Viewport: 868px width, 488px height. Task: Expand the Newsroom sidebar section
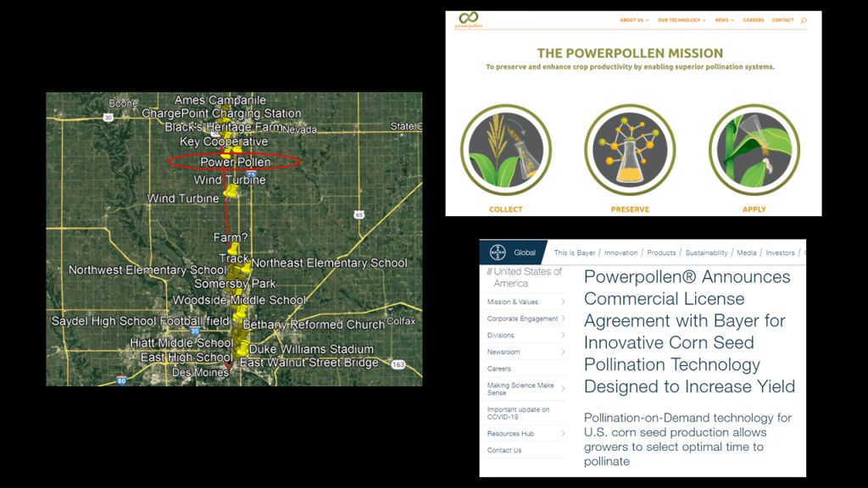click(563, 352)
